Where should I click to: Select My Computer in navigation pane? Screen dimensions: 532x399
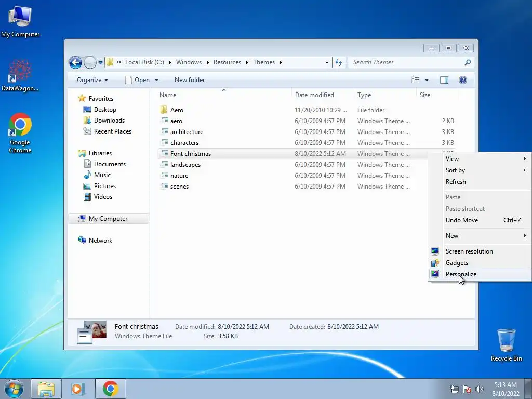[x=109, y=219]
